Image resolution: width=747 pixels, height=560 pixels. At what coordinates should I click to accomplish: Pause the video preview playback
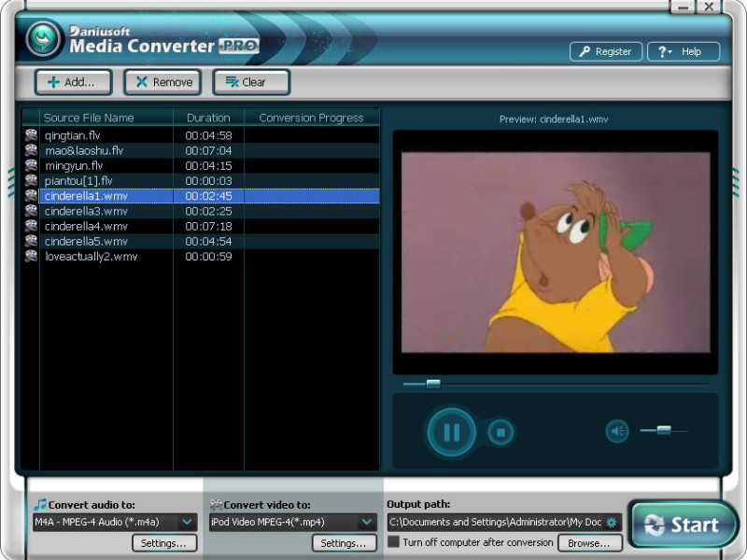tap(451, 432)
